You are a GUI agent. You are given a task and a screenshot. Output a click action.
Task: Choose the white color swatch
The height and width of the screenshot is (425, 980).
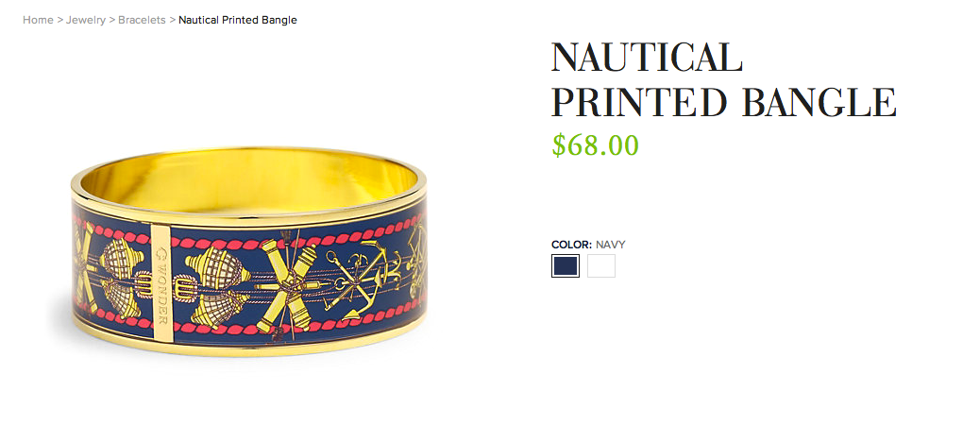tap(601, 265)
